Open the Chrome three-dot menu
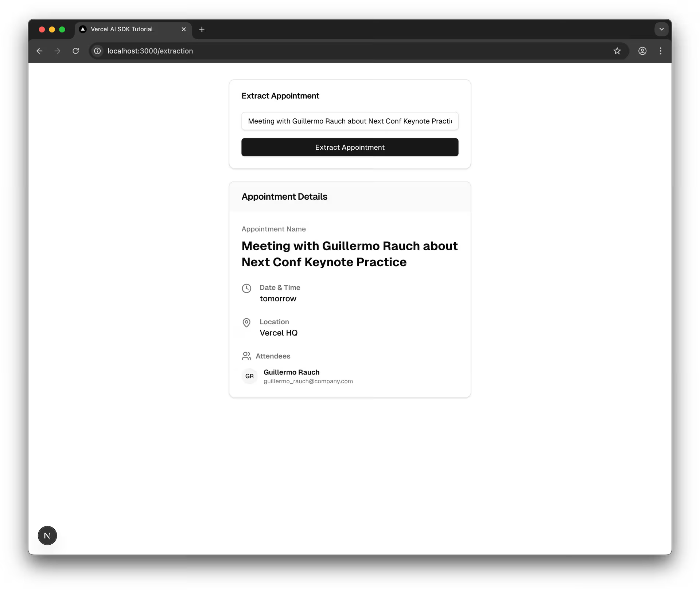Screen dimensions: 700x592 click(x=661, y=51)
